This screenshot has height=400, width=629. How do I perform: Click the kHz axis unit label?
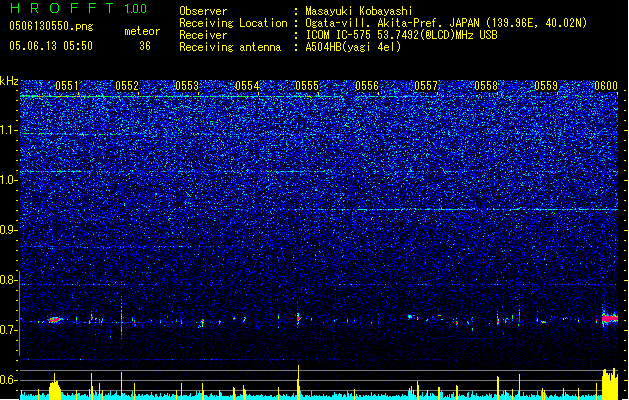pos(9,81)
